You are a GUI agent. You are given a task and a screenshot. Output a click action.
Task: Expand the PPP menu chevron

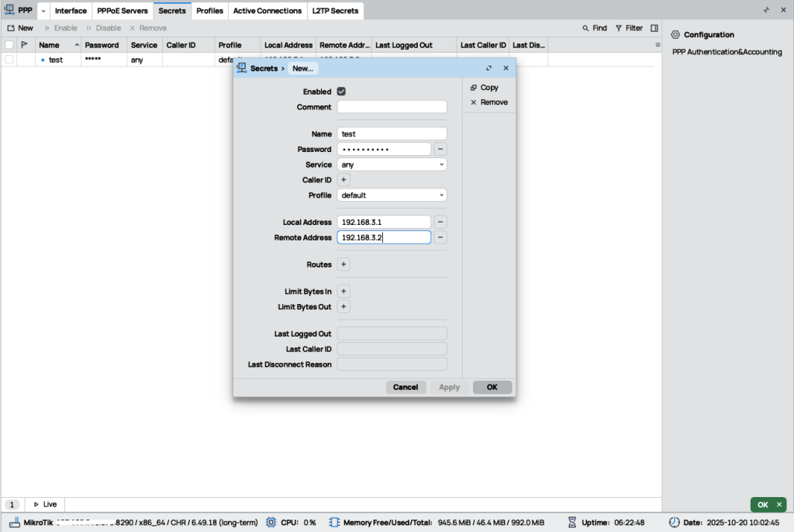coord(43,11)
